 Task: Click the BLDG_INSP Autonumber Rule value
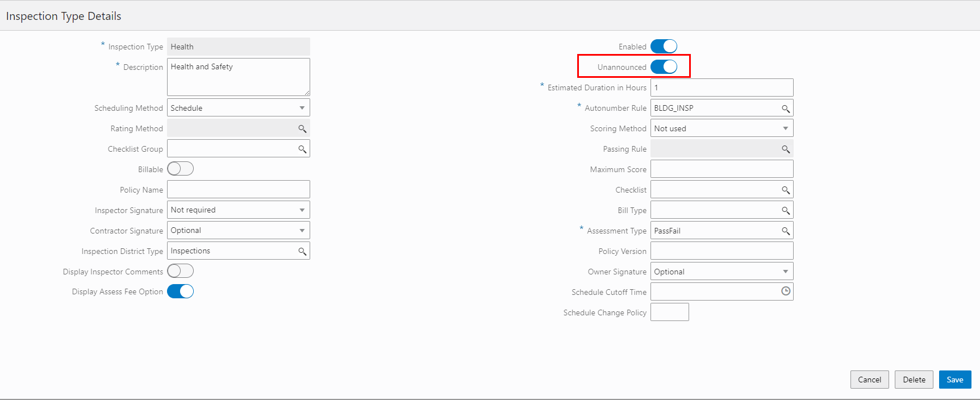674,109
